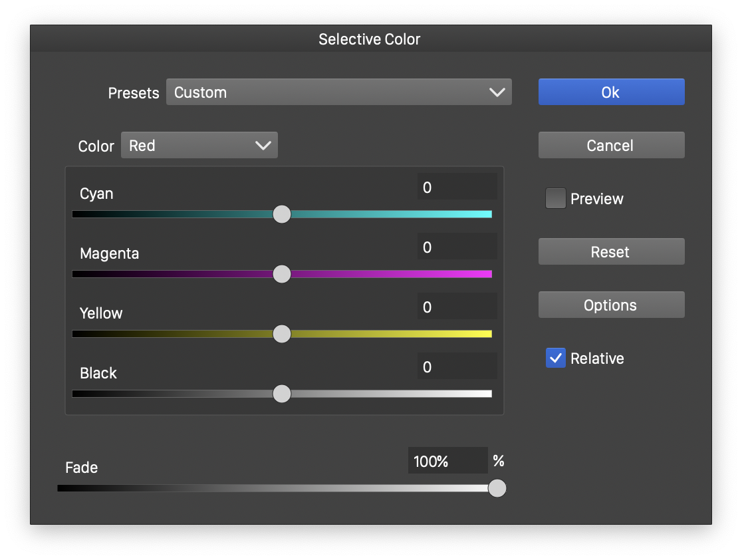Click the Magenta slider handle
The width and height of the screenshot is (742, 560).
coord(282,274)
